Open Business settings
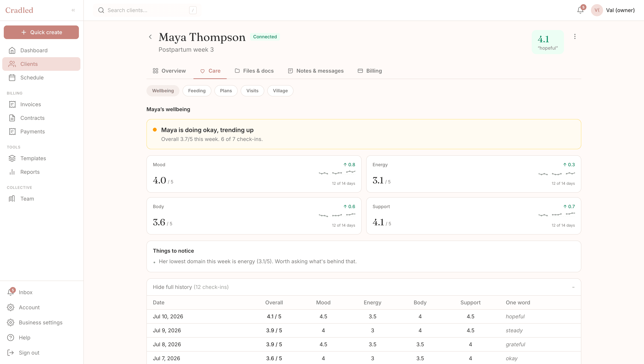The height and width of the screenshot is (364, 644). tap(41, 322)
